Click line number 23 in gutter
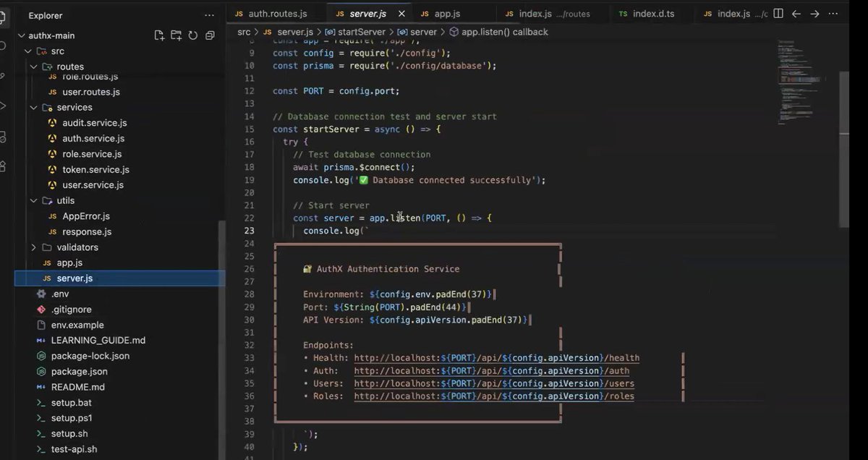The height and width of the screenshot is (460, 868). point(250,231)
